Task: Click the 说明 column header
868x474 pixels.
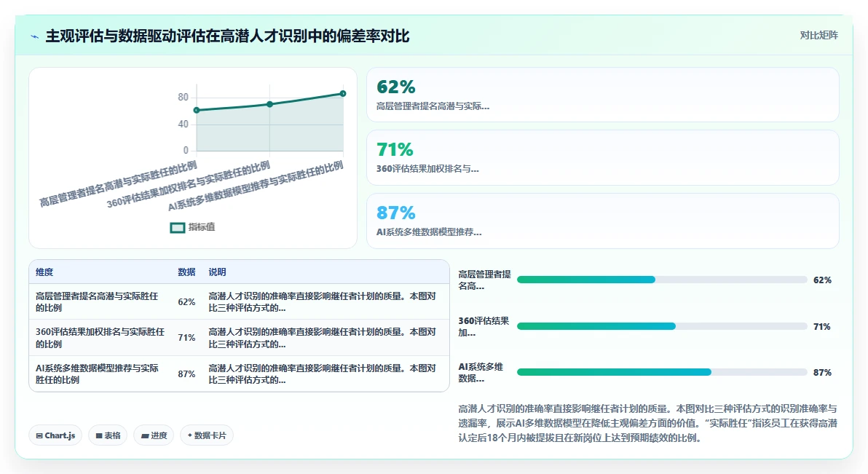Action: (x=217, y=272)
